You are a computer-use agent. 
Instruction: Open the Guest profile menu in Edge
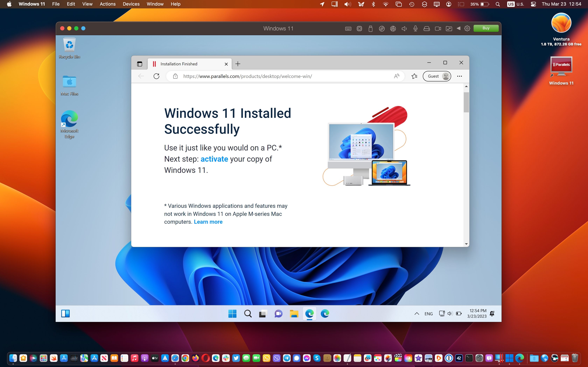click(x=437, y=76)
